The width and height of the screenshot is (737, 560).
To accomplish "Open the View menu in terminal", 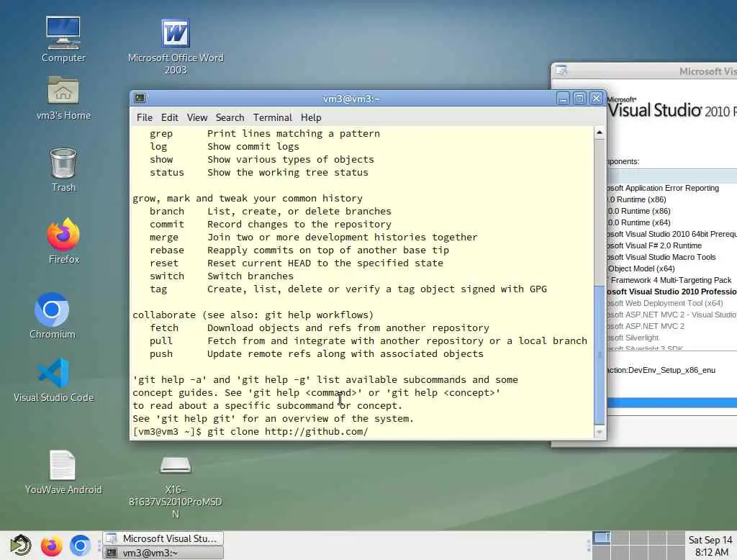I will (197, 117).
